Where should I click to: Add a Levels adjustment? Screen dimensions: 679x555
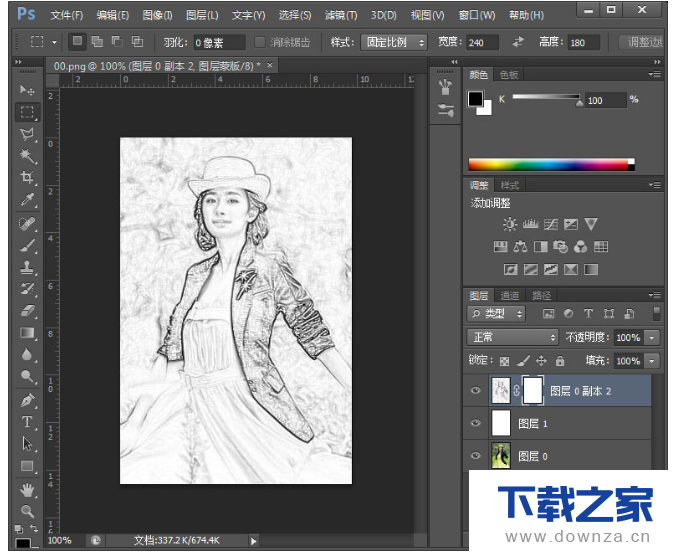[x=530, y=224]
